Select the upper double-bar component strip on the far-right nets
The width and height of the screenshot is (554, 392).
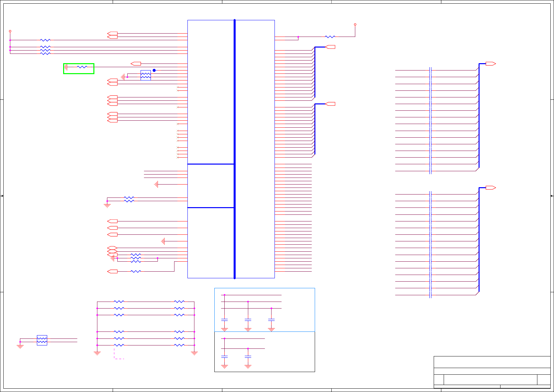point(430,120)
